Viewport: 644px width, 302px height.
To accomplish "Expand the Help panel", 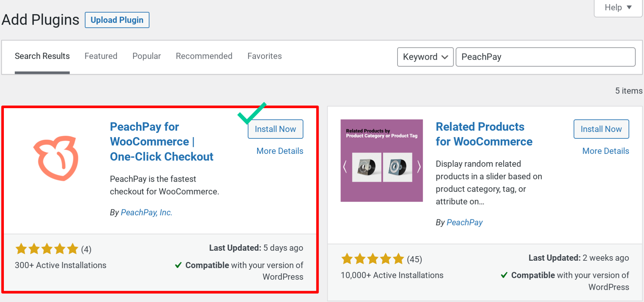I will [617, 7].
